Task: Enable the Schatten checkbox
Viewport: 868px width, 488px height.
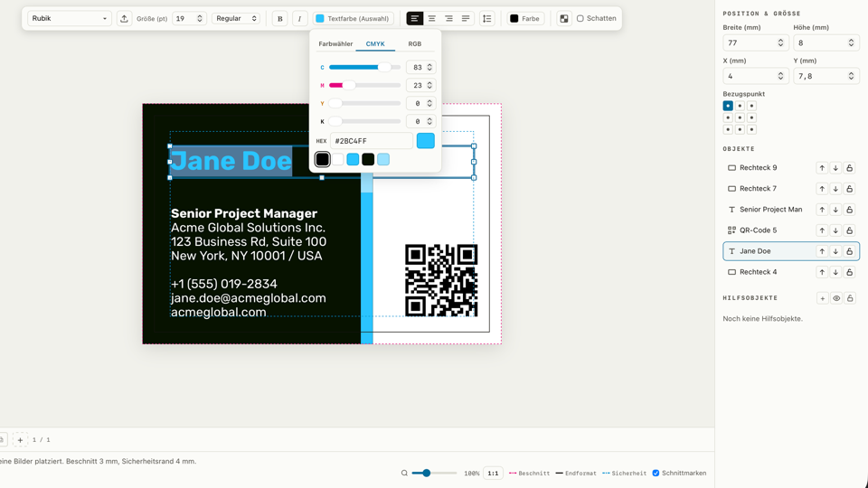Action: pos(580,18)
